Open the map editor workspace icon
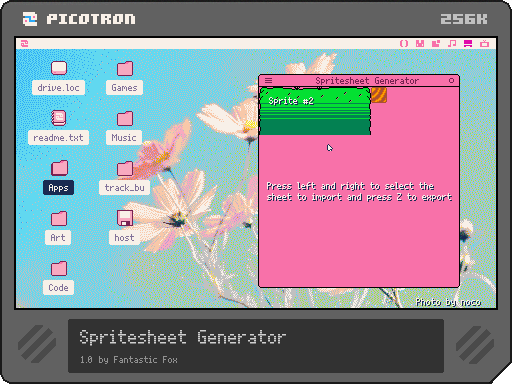 point(436,44)
